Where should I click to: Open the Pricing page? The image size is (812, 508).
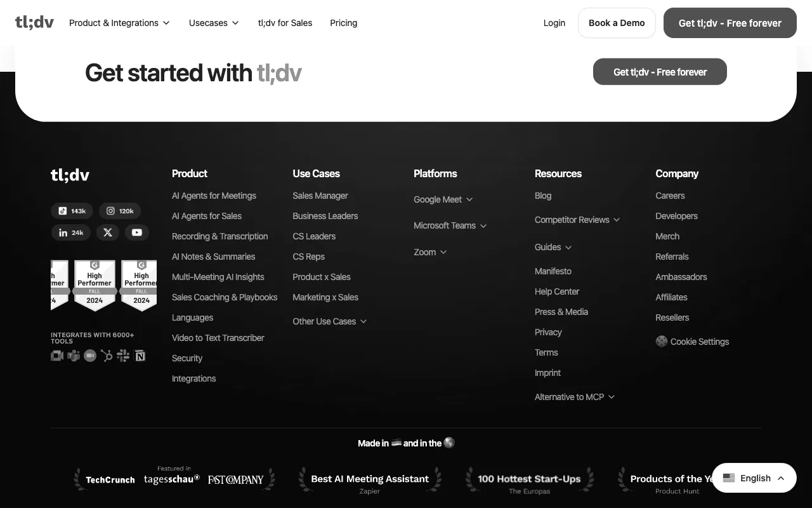tap(343, 23)
